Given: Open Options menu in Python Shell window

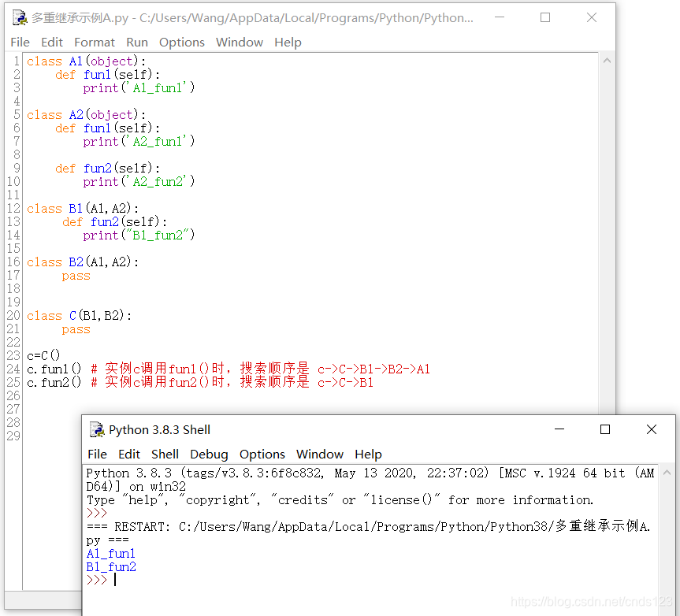Looking at the screenshot, I should 262,454.
